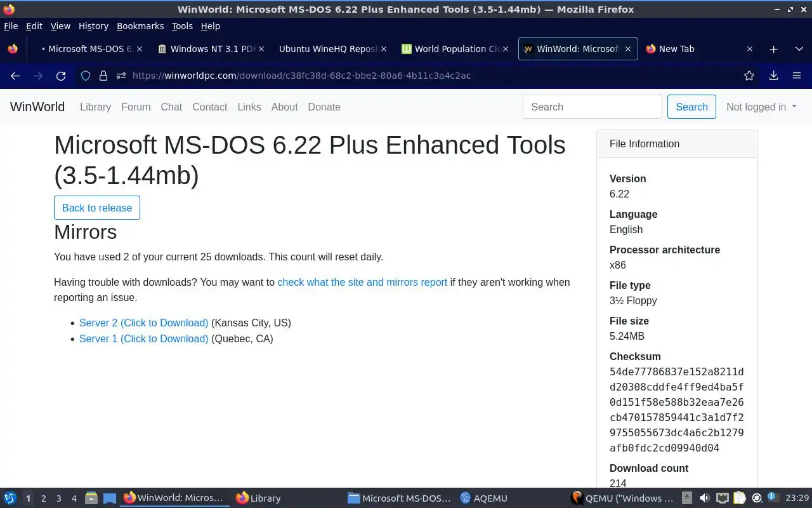
Task: Open the volume control tray icon
Action: pyautogui.click(x=704, y=498)
